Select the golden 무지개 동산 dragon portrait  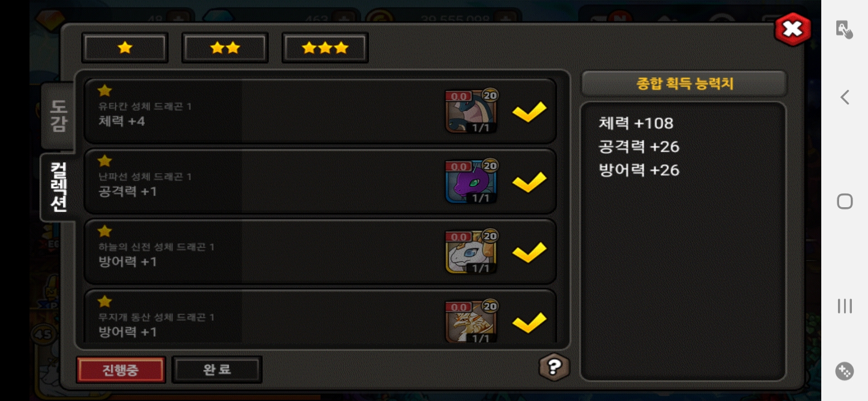pos(471,322)
